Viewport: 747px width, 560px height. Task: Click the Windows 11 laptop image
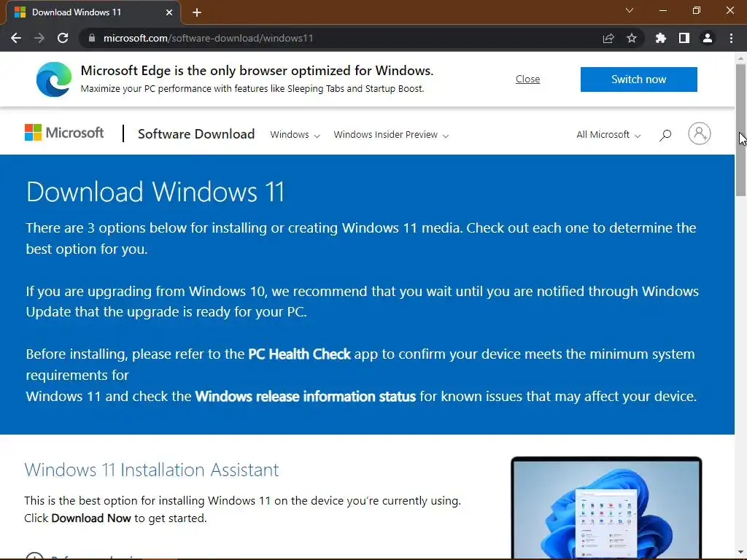(606, 507)
